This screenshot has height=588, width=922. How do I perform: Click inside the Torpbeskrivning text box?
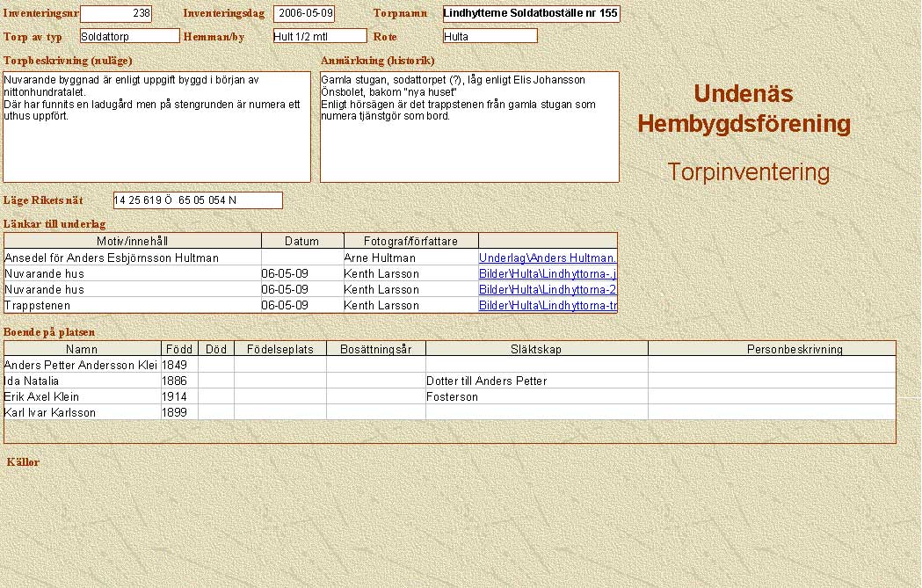pos(156,127)
